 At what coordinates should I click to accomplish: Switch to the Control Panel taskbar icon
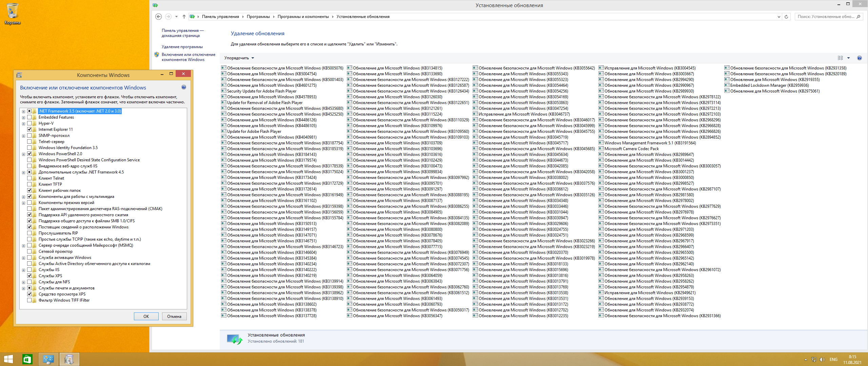coord(48,359)
